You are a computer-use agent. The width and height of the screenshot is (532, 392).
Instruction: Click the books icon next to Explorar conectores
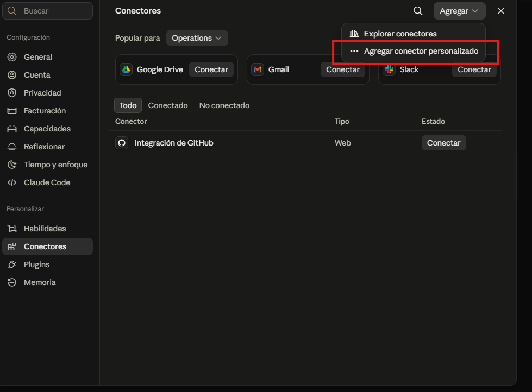pos(354,34)
